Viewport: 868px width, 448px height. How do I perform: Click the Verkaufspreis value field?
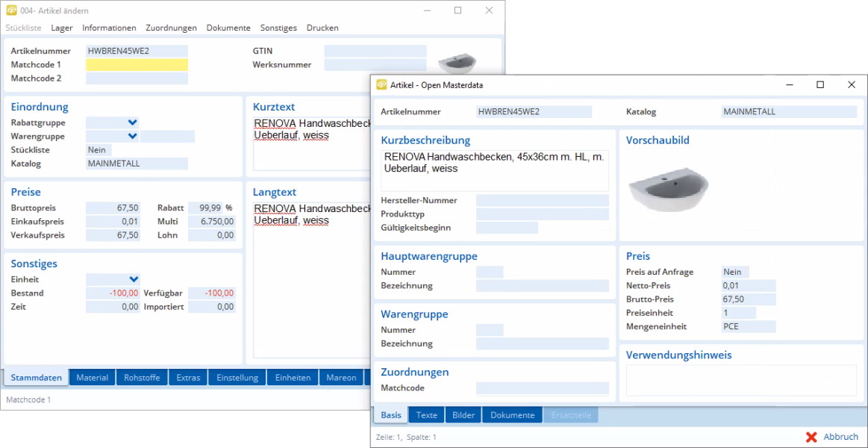[x=113, y=235]
